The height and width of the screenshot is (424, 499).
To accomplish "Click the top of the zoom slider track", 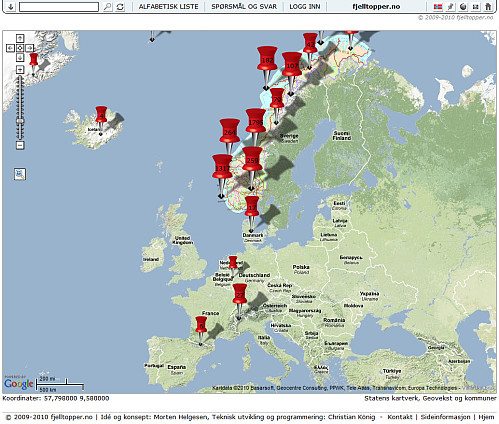I will click(20, 78).
